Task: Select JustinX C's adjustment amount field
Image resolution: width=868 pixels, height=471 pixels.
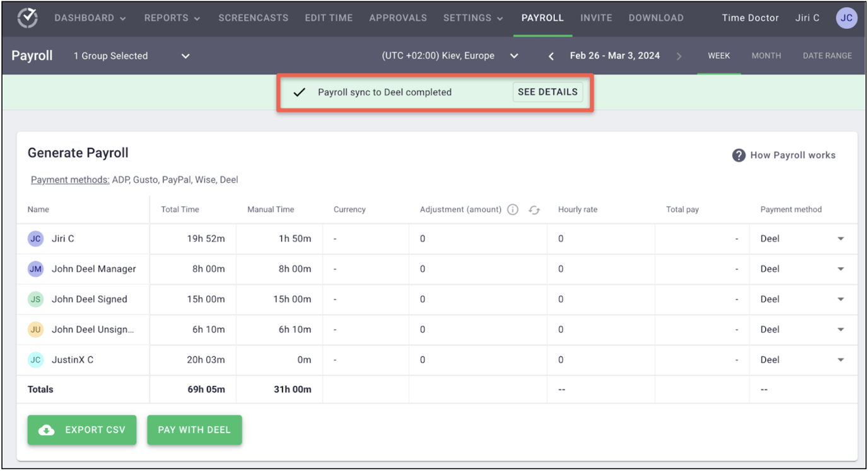Action: coord(442,359)
